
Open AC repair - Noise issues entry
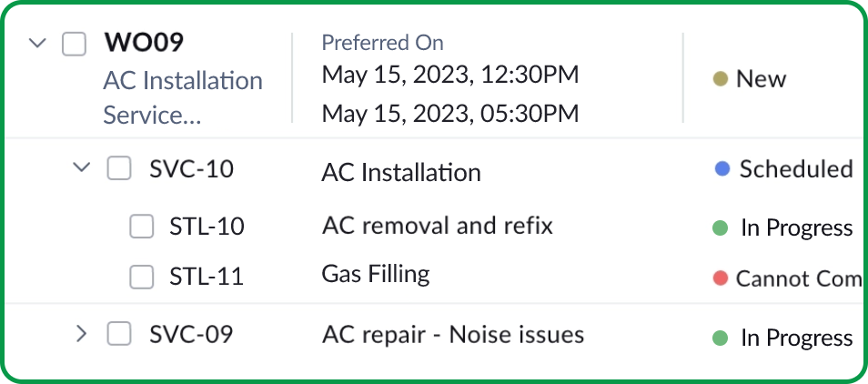point(452,335)
